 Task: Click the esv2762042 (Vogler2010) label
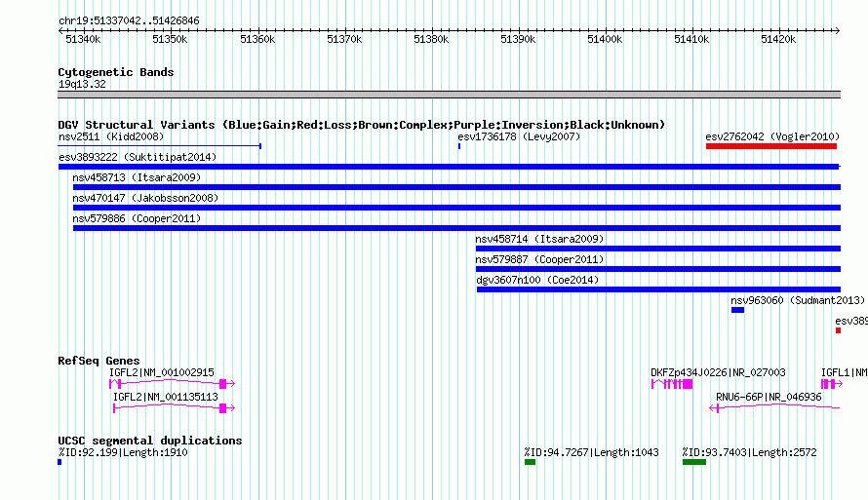coord(772,136)
